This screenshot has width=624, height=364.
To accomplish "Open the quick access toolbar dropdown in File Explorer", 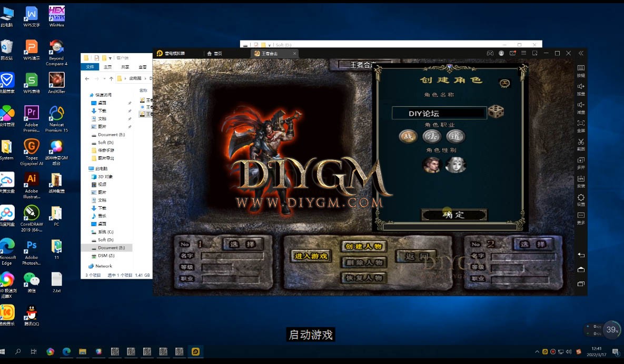I will coord(110,58).
